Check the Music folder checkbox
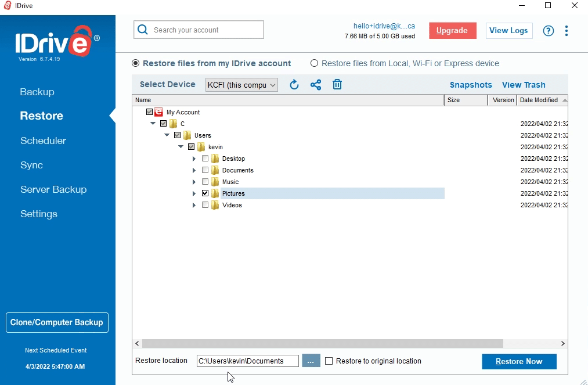588x385 pixels. click(x=205, y=182)
